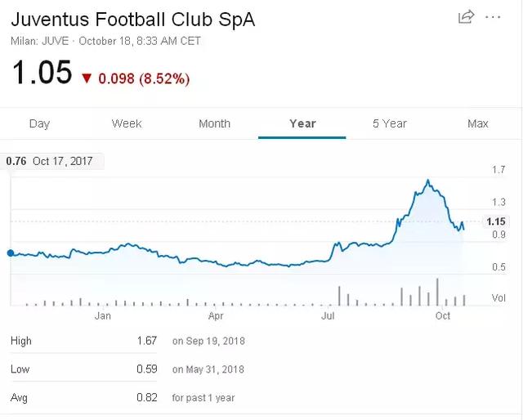Click the 1.15 price marker label
This screenshot has width=523, height=420.
496,221
